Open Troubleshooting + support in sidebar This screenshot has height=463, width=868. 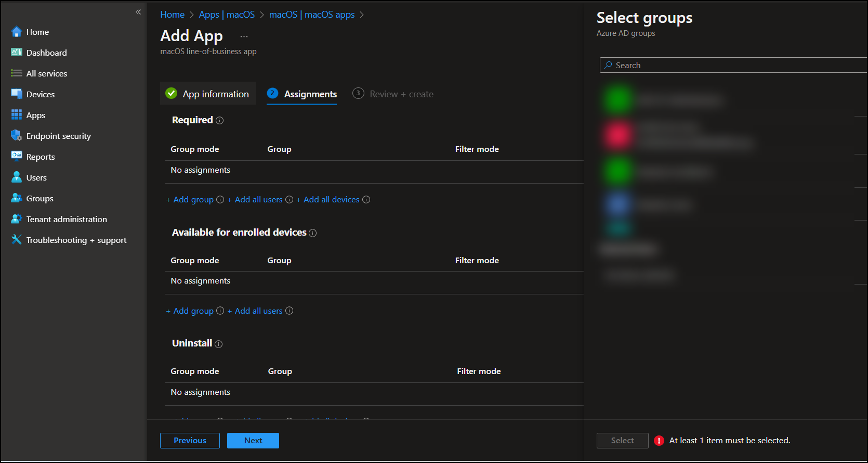pos(76,240)
